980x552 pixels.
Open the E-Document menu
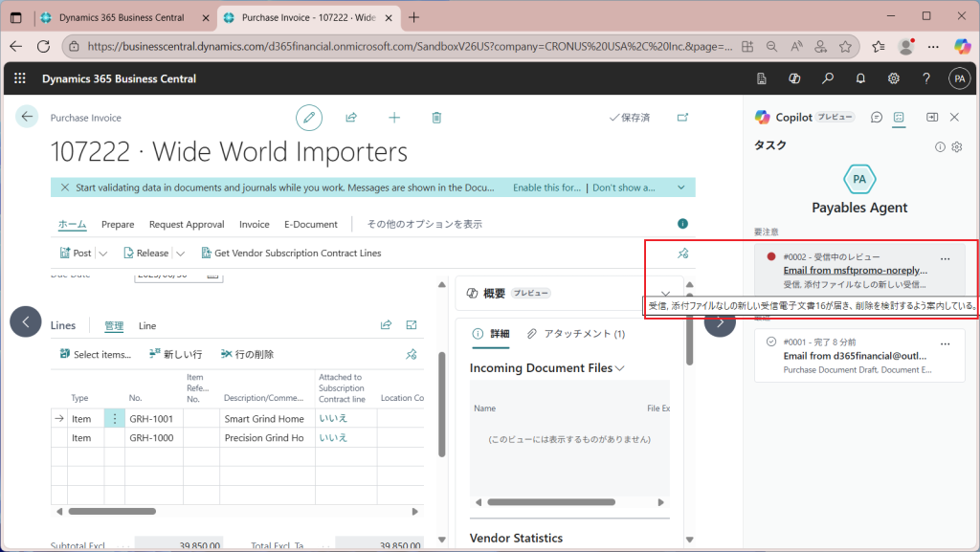coord(311,224)
